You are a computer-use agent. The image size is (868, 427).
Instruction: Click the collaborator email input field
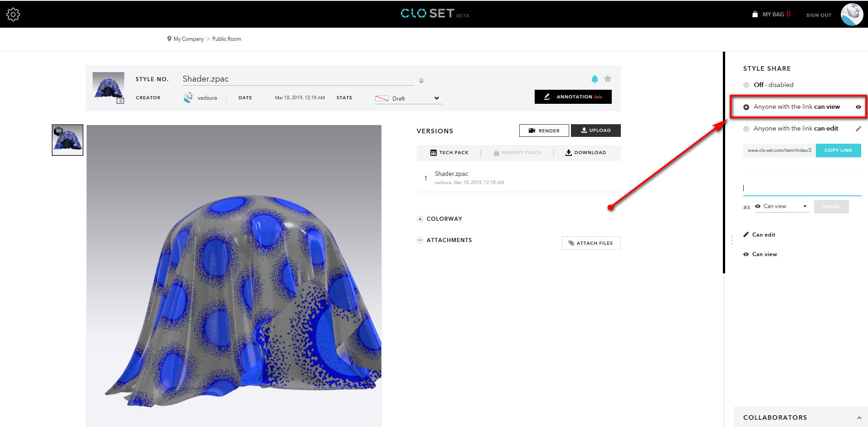tap(802, 188)
